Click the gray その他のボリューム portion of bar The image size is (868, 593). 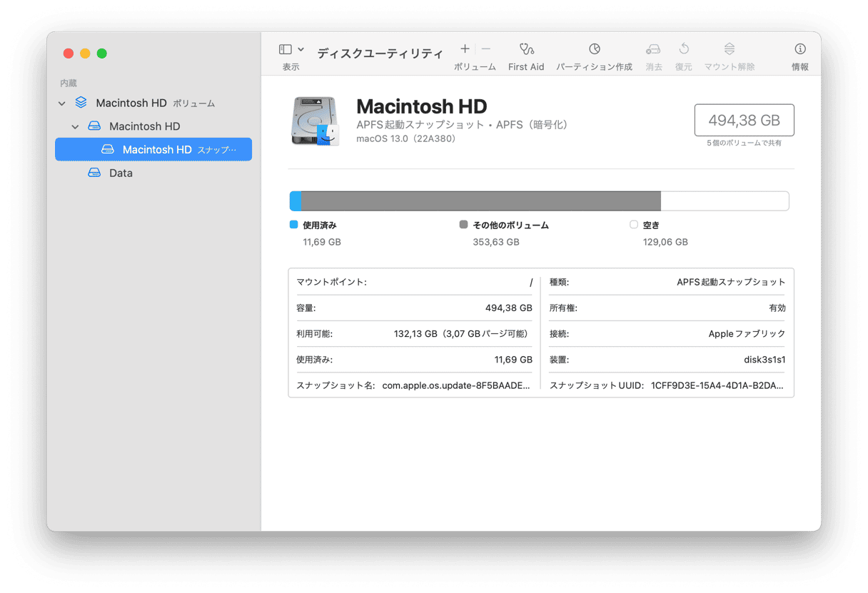(480, 201)
